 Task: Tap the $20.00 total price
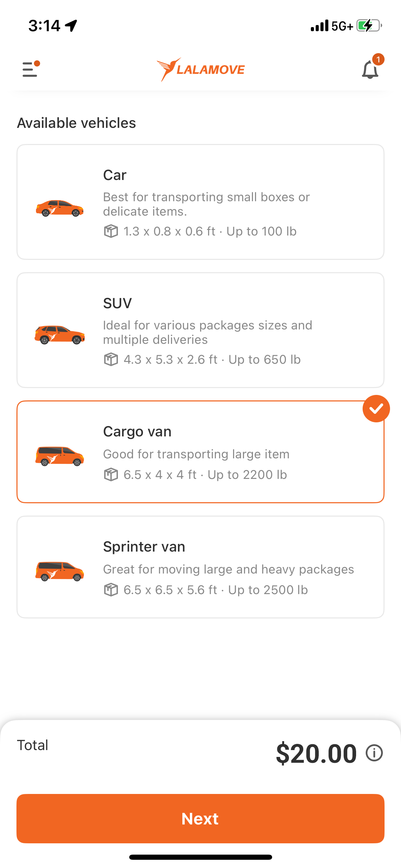click(x=316, y=754)
